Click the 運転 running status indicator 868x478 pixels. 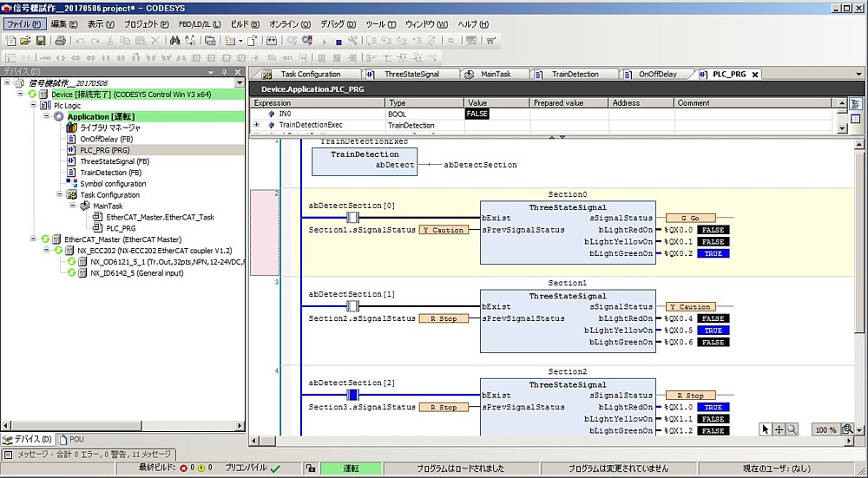(x=351, y=468)
